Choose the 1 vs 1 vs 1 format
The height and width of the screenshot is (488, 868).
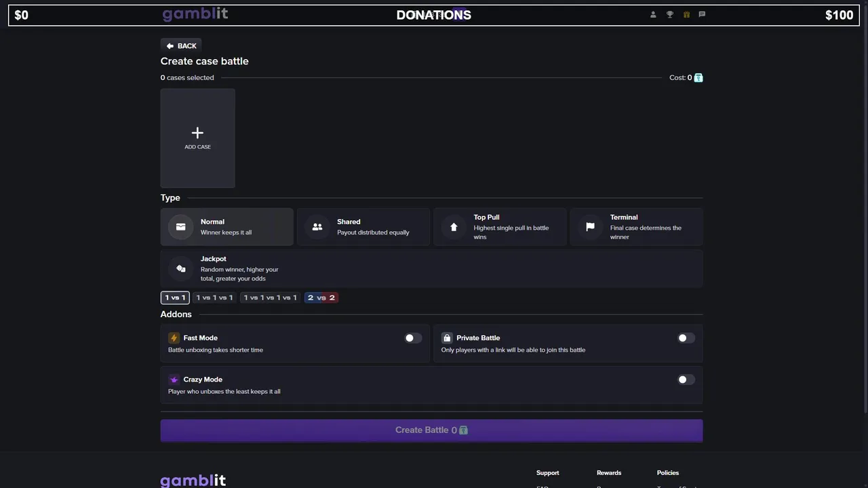click(x=214, y=298)
